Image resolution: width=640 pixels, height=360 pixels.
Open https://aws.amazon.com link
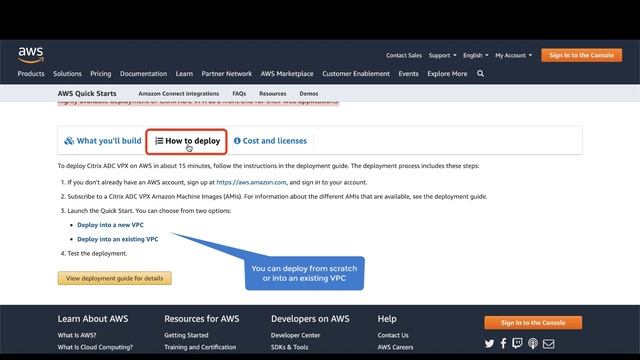click(251, 182)
